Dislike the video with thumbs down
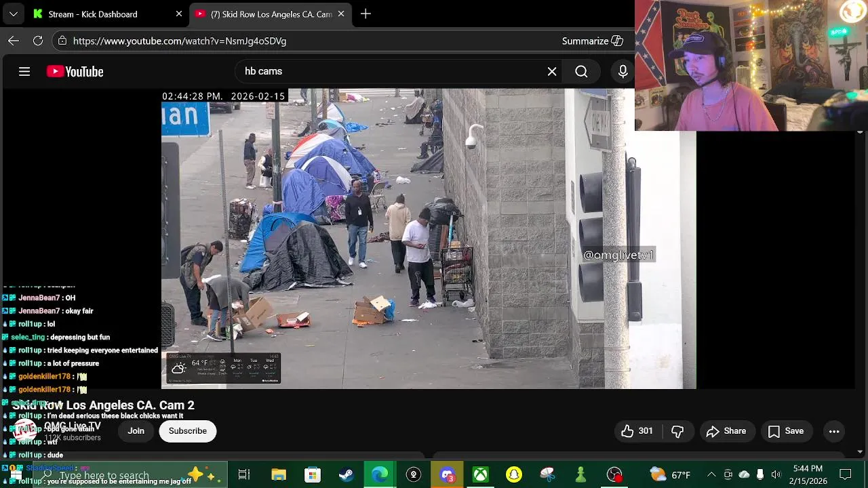The width and height of the screenshot is (868, 488). [x=677, y=431]
